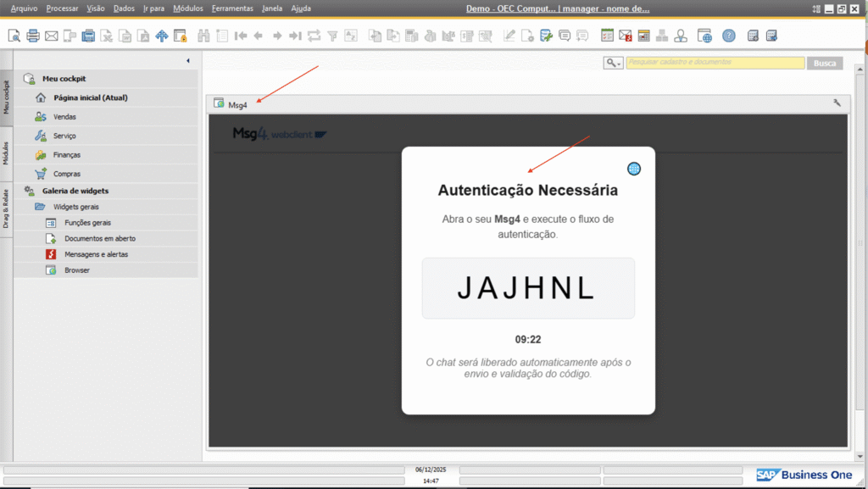
Task: Switch to Drag & Relate vertical tab
Action: point(6,208)
